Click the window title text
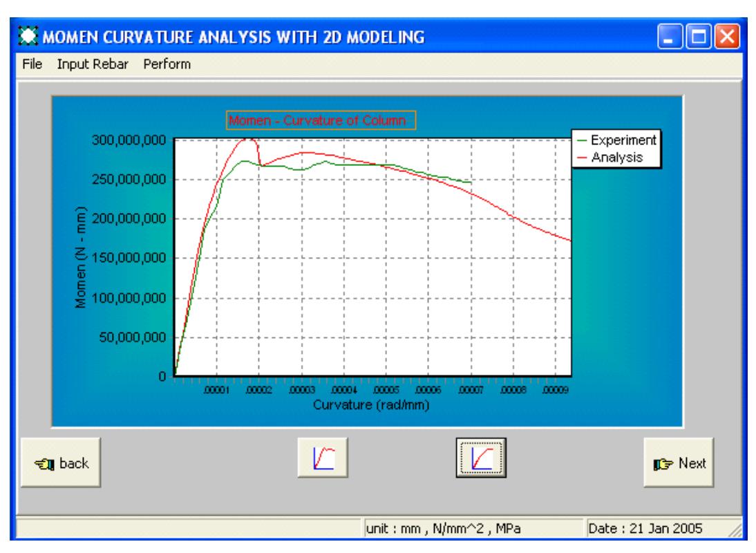This screenshot has height=553, width=756. [x=234, y=37]
